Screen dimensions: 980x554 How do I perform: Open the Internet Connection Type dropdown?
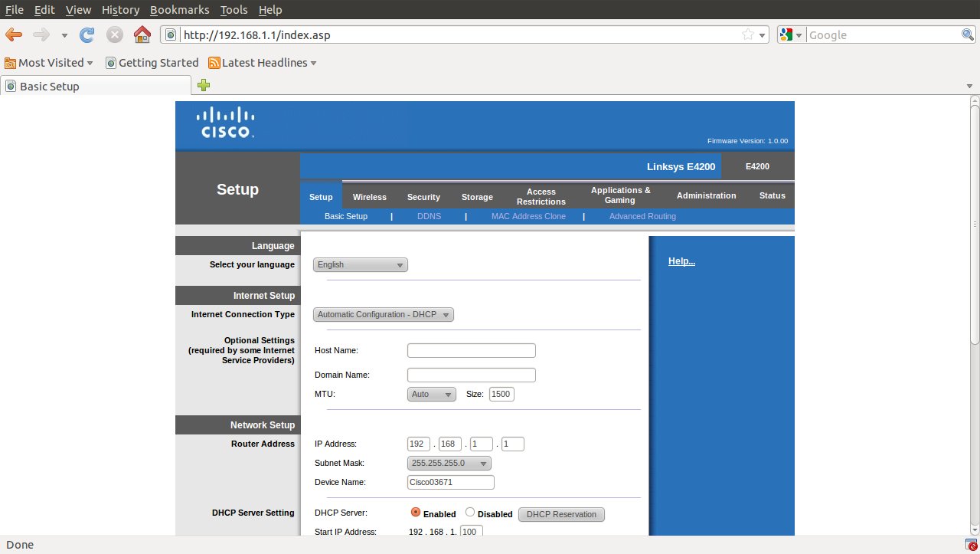point(384,315)
